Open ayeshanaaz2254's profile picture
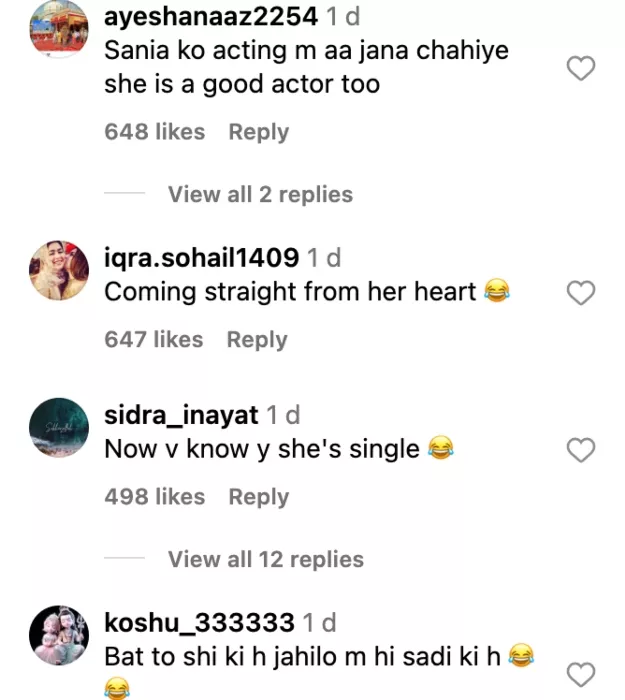This screenshot has width=625, height=700. coord(56,28)
